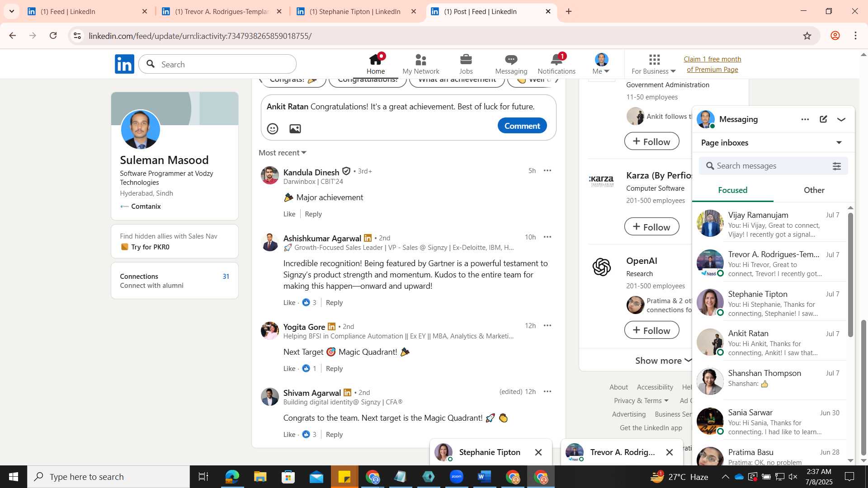This screenshot has width=868, height=488.
Task: Open Messaging panel three-dot menu
Action: (x=805, y=119)
